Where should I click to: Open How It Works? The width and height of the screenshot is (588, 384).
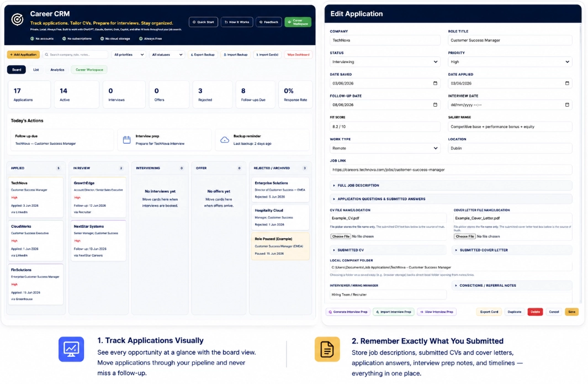click(x=237, y=22)
